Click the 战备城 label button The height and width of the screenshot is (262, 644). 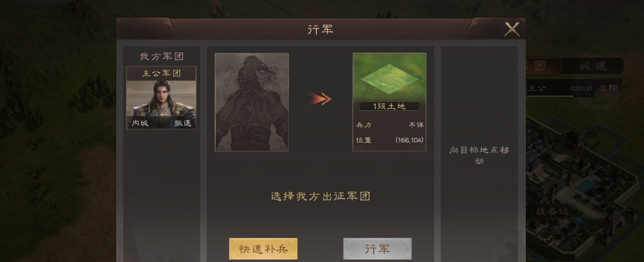(553, 211)
